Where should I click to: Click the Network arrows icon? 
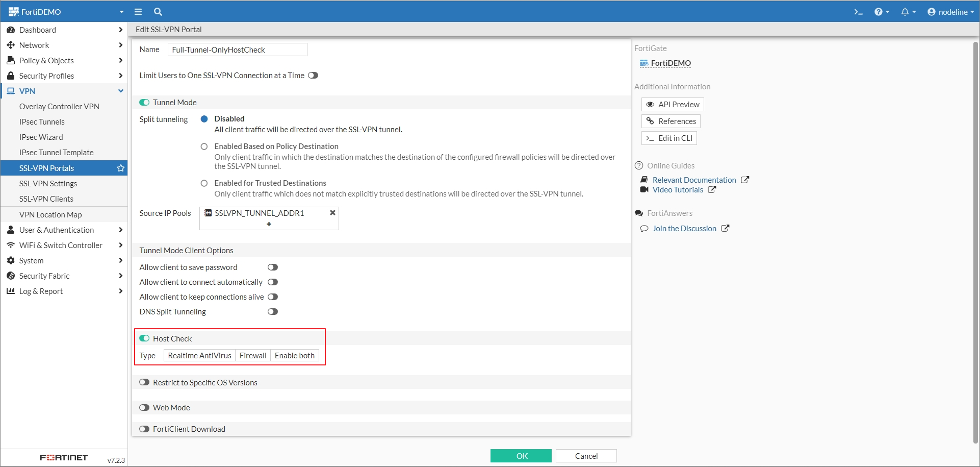(x=11, y=45)
